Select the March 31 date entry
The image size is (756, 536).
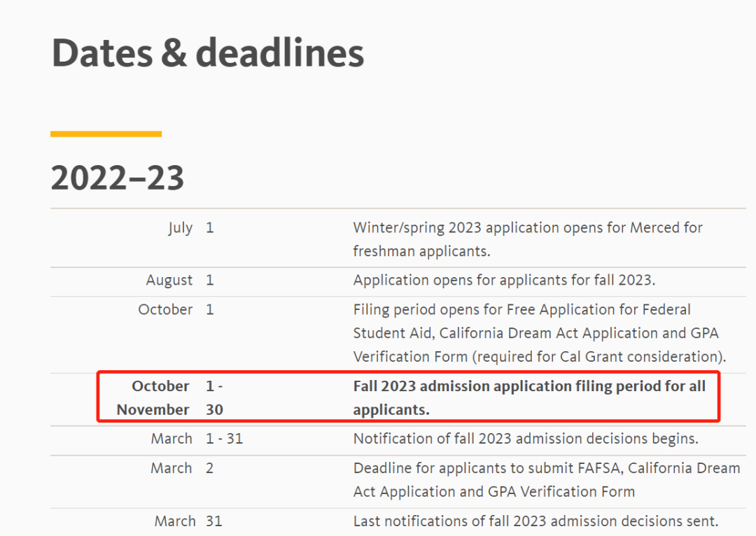pyautogui.click(x=188, y=521)
